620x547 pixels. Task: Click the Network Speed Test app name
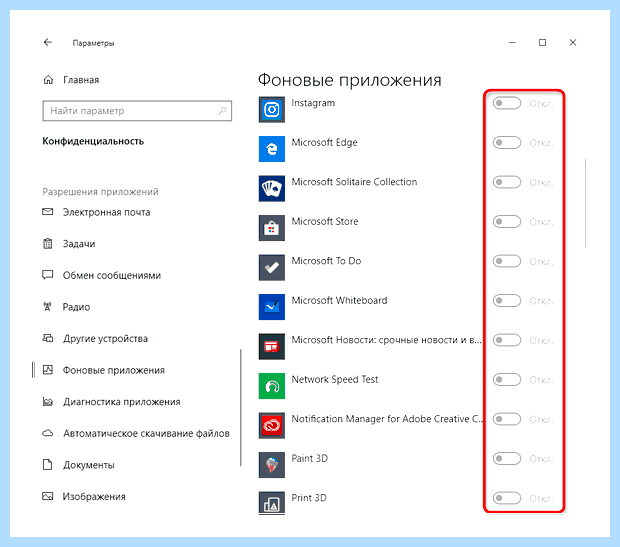335,380
